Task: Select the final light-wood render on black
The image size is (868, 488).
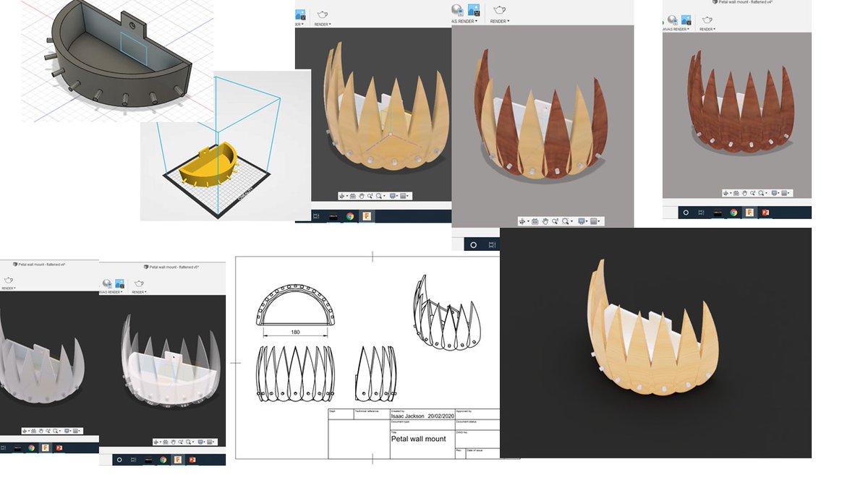Action: (655, 343)
